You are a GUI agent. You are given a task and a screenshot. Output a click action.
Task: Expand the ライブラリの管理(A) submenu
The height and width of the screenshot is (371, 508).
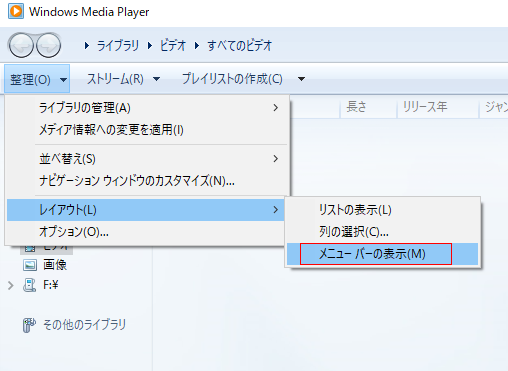click(x=147, y=108)
